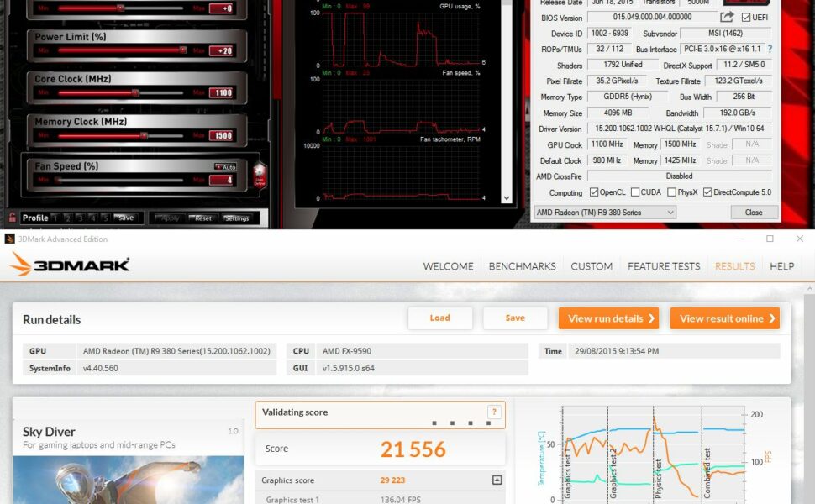Click the Validating score help question mark
The width and height of the screenshot is (815, 504).
[x=494, y=412]
